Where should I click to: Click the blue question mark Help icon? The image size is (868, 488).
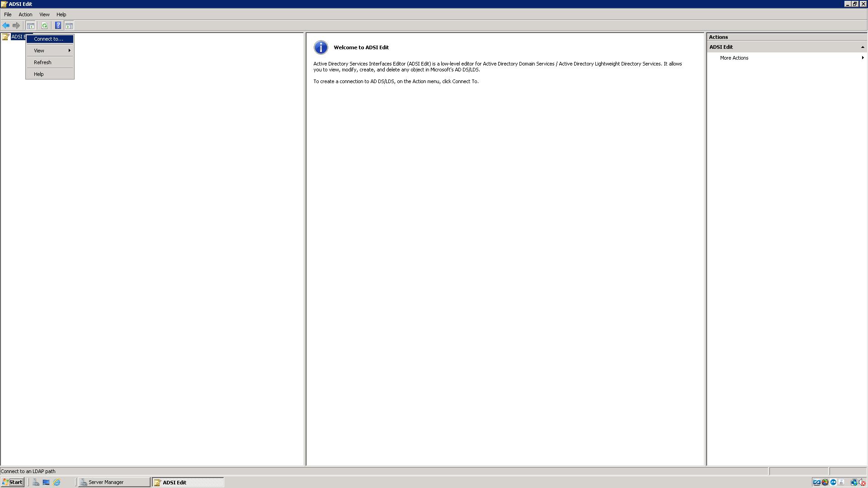point(58,26)
